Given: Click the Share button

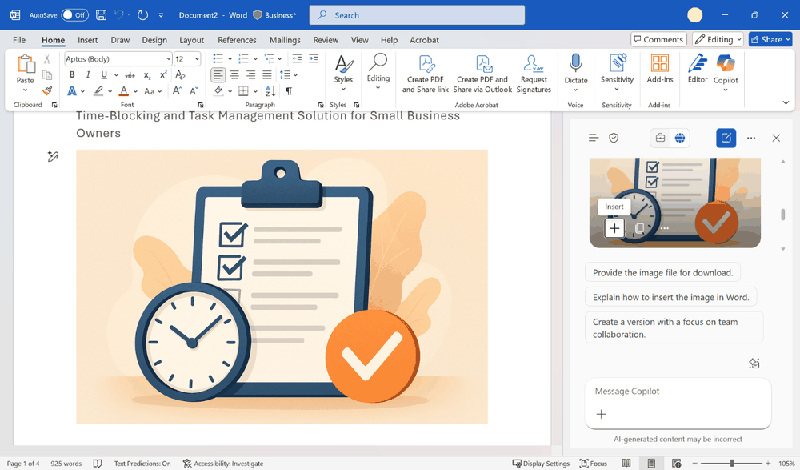Looking at the screenshot, I should pyautogui.click(x=770, y=39).
